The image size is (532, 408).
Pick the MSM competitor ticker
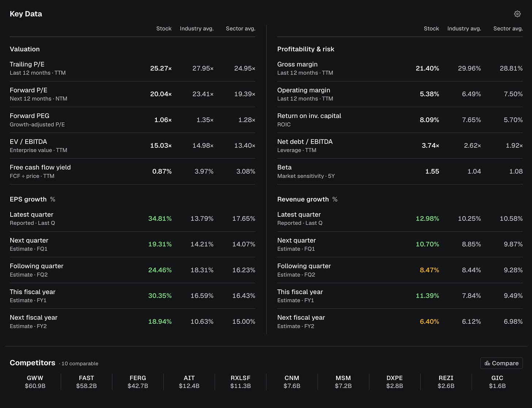click(343, 382)
